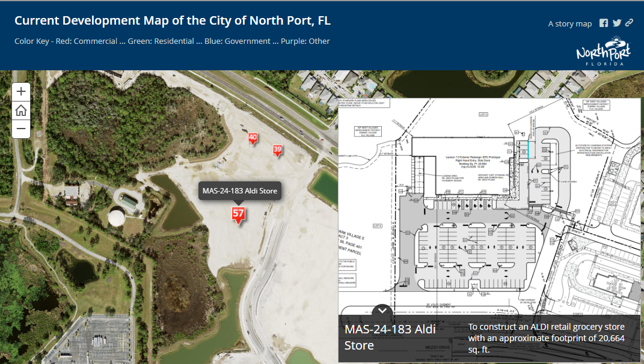Open the MAS-24-183 Aldi Store popup

[x=239, y=190]
